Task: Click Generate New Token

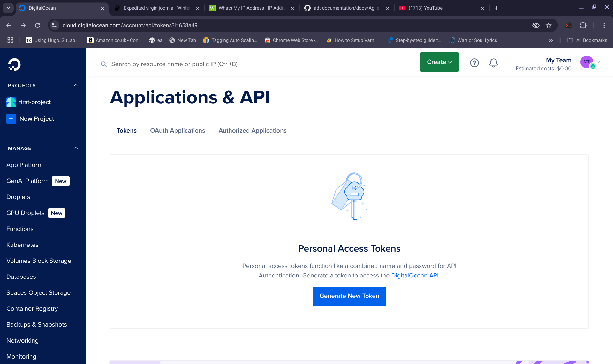Action: [349, 296]
